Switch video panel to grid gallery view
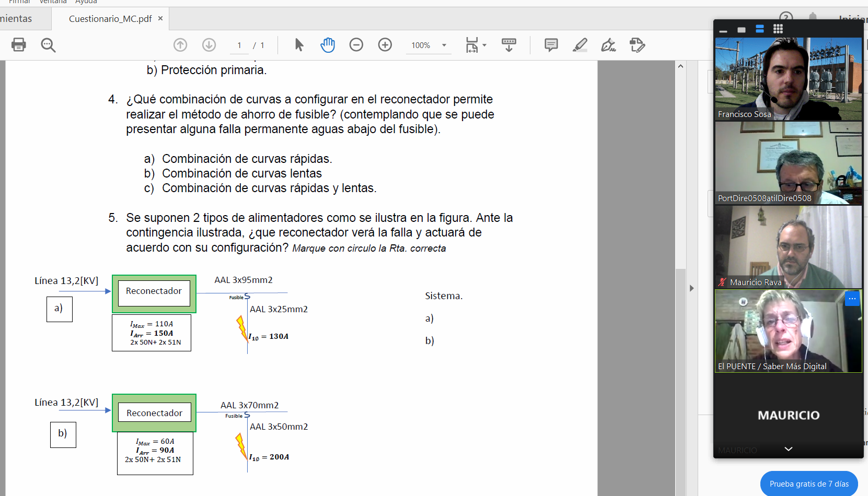The image size is (868, 496). pos(778,29)
